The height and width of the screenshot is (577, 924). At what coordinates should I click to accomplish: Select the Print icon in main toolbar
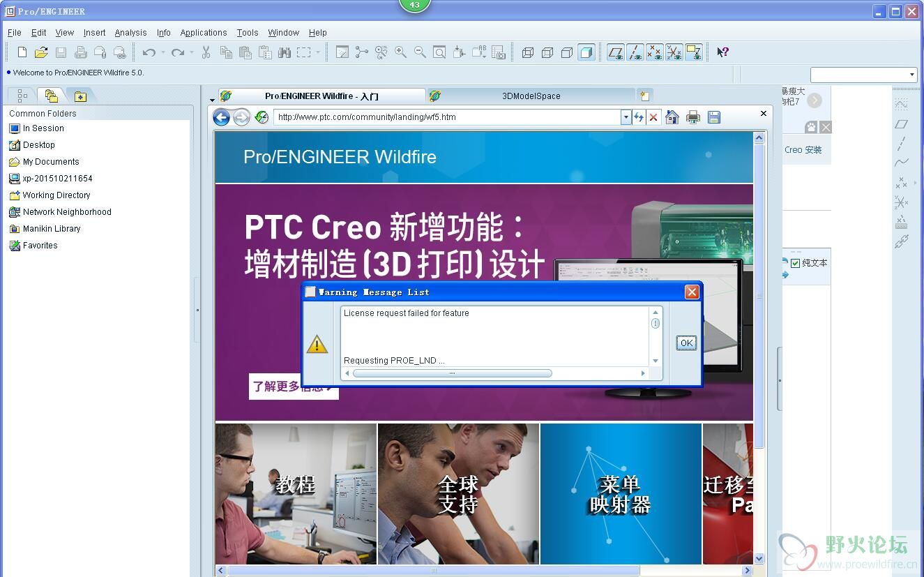point(80,52)
